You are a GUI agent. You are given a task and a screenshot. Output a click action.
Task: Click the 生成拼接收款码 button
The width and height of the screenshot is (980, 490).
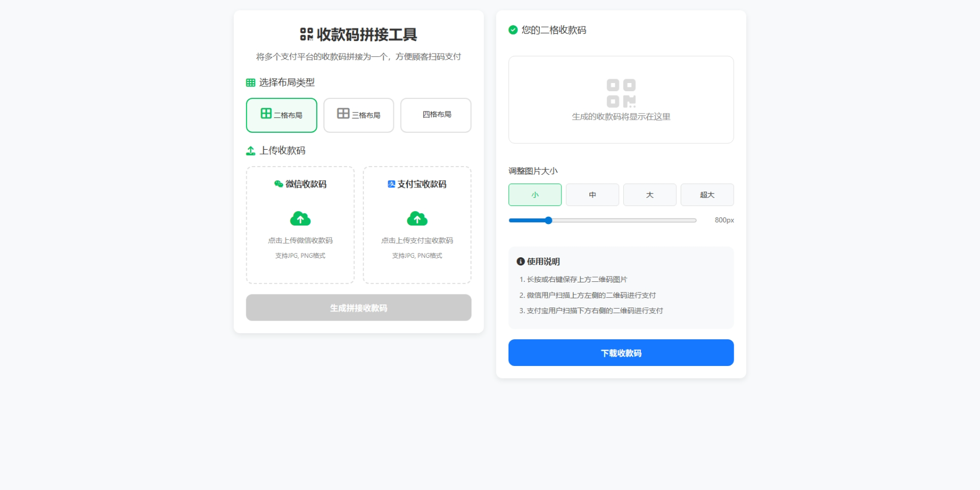tap(358, 308)
